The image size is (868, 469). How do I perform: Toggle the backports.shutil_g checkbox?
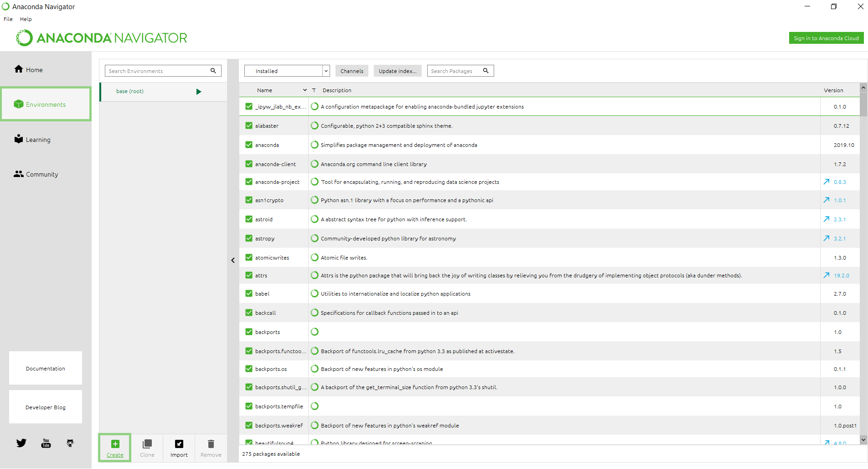(x=249, y=387)
